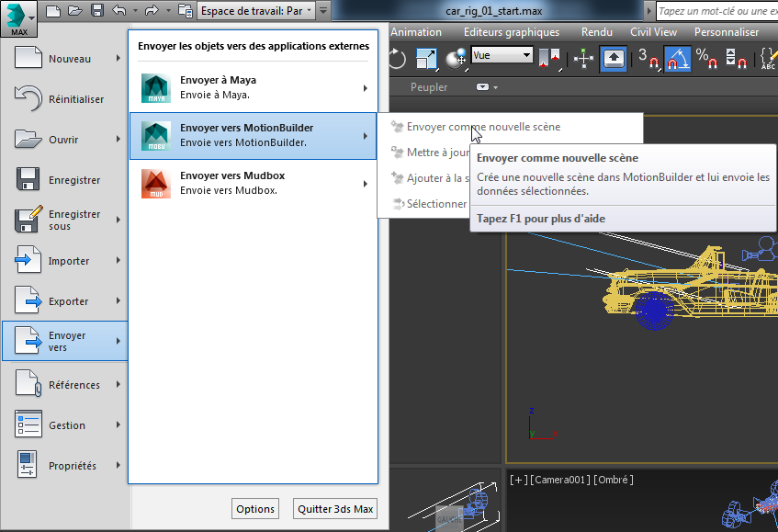Open ribbon display options dropdown beside Peupler
778x532 pixels.
[x=487, y=87]
